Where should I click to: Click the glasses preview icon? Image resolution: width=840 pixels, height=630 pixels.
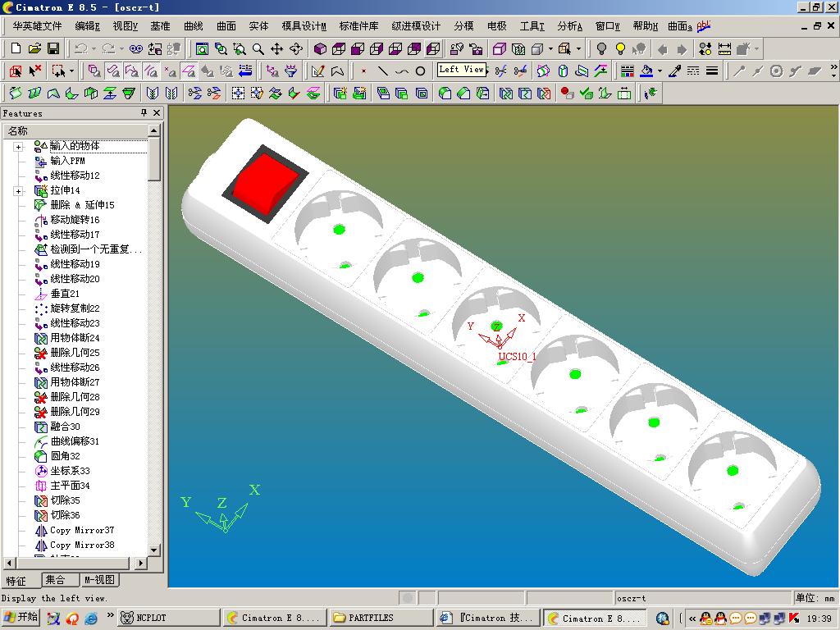coord(136,48)
